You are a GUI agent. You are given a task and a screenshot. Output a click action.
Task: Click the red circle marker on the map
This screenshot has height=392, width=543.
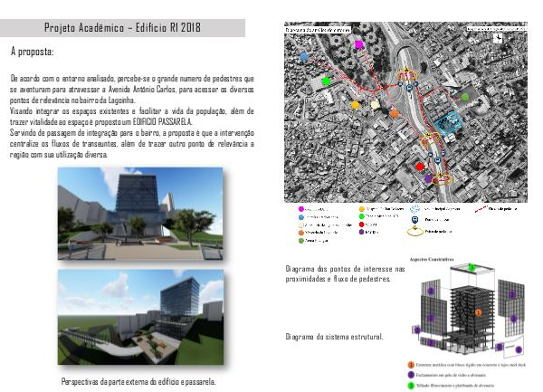click(x=420, y=167)
